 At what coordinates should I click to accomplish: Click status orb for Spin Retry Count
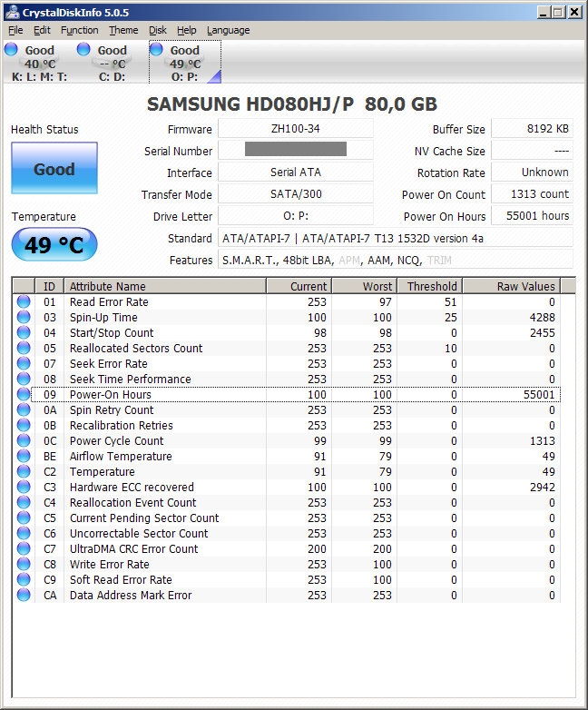(x=24, y=409)
